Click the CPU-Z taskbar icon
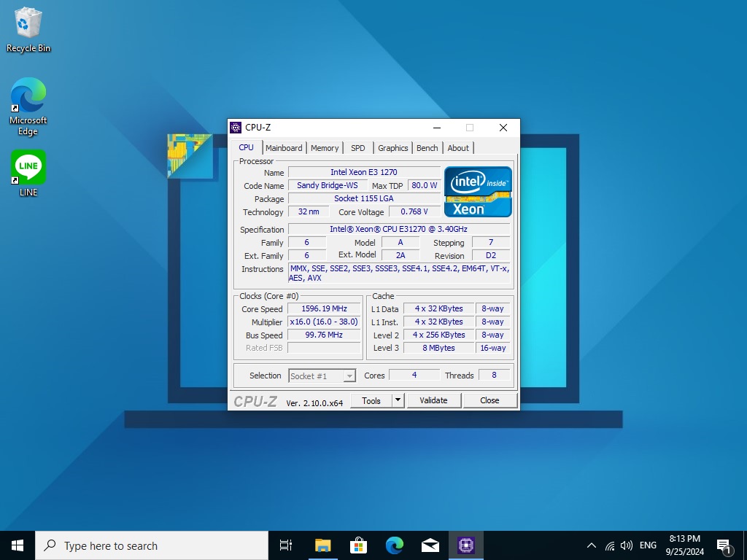Screen dimensions: 747x560 (x=466, y=545)
